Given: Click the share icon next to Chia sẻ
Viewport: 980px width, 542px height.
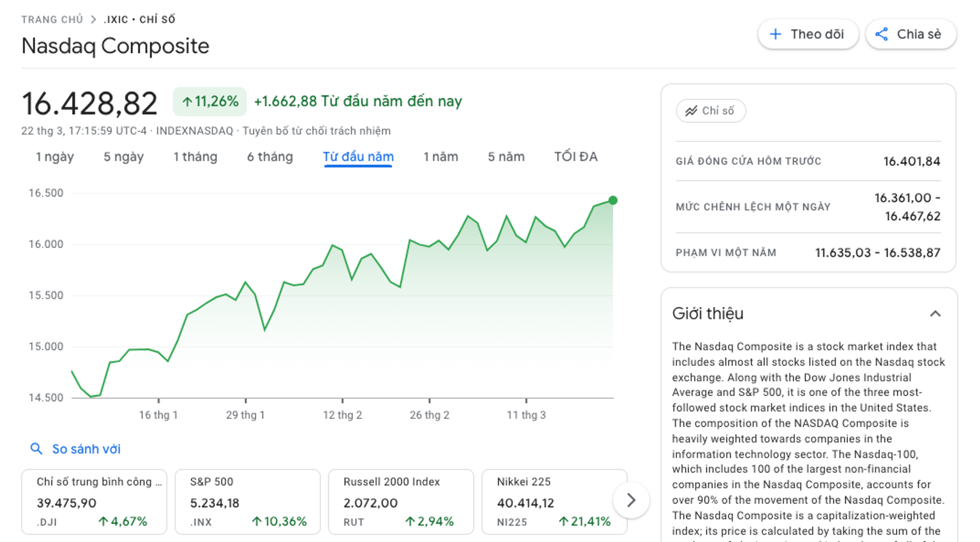Looking at the screenshot, I should [882, 34].
